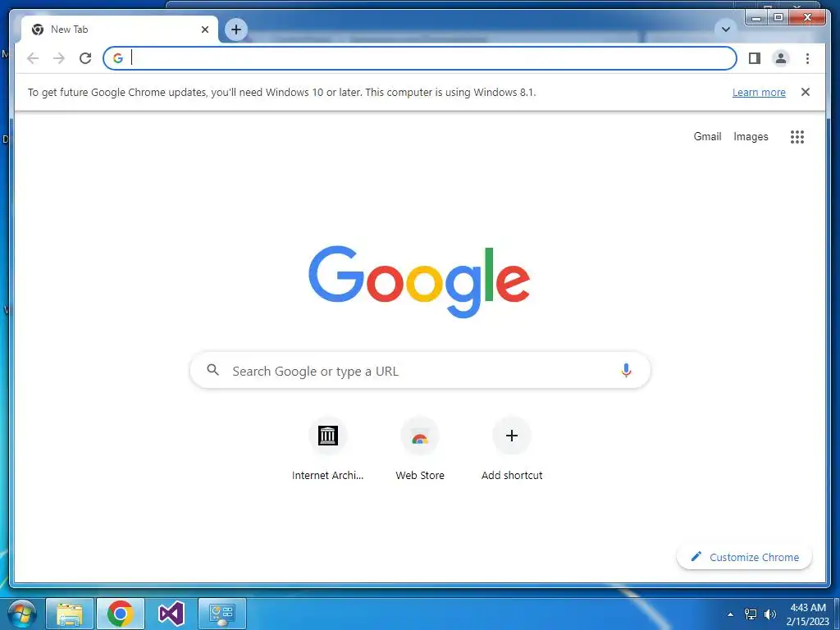Toggle the Chrome side panel icon
This screenshot has width=840, height=630.
click(755, 58)
